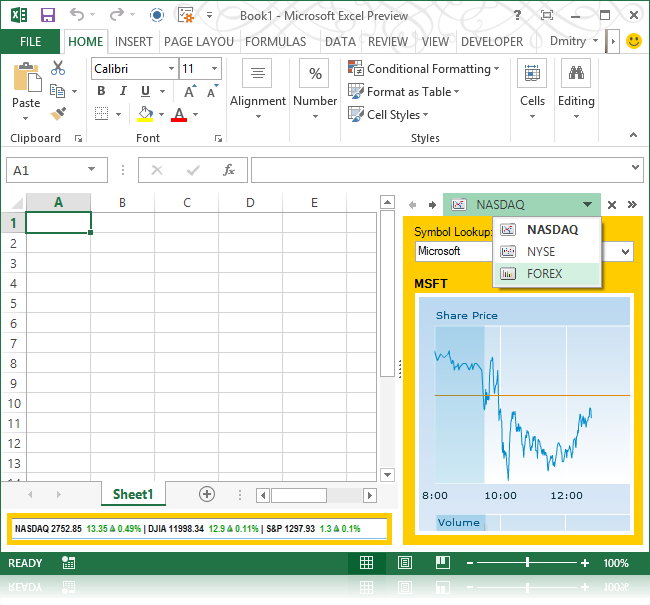650x605 pixels.
Task: Close the NASDAQ task pane
Action: (x=611, y=204)
